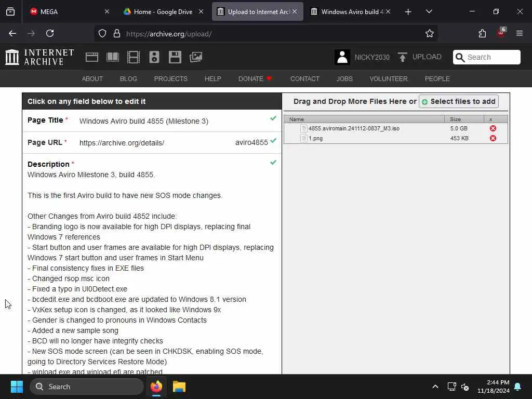
Task: Open the Texts (book) icon
Action: pos(113,57)
